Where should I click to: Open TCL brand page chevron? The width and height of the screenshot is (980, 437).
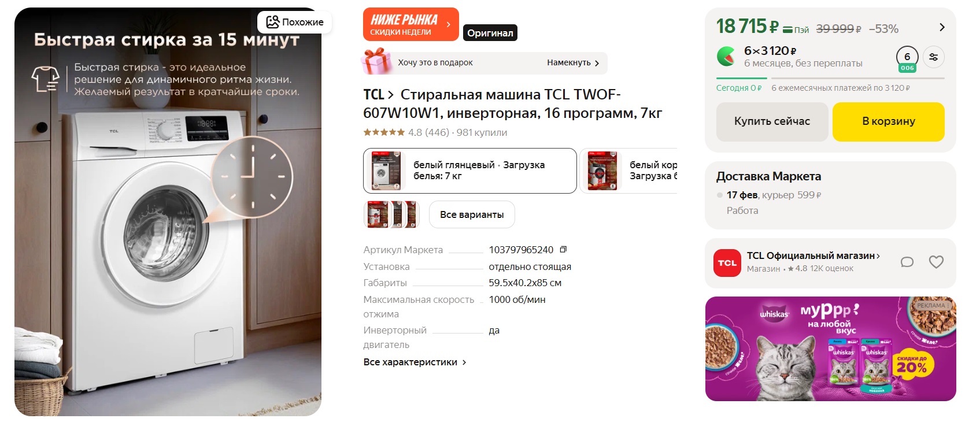point(391,95)
